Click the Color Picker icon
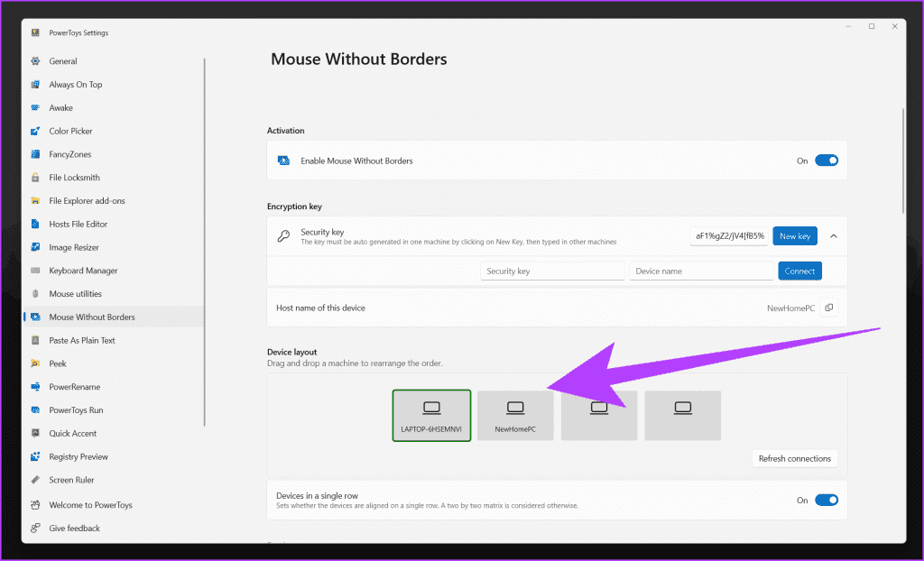 tap(35, 131)
